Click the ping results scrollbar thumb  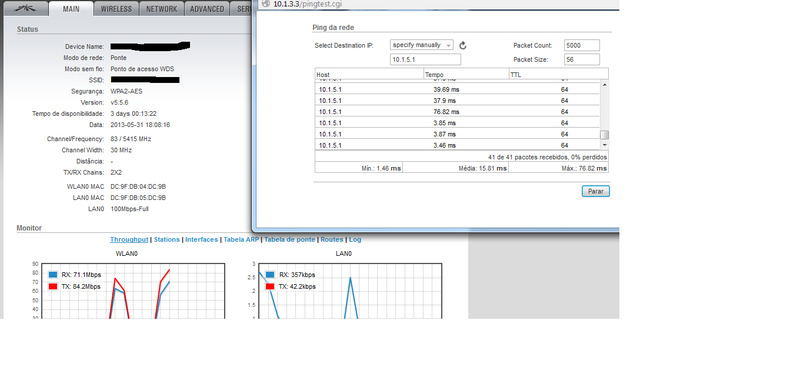(x=605, y=135)
